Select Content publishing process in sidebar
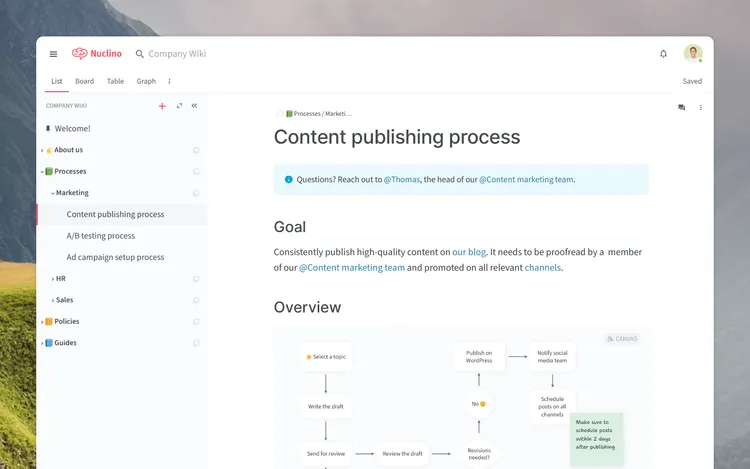The height and width of the screenshot is (469, 750). (x=122, y=215)
